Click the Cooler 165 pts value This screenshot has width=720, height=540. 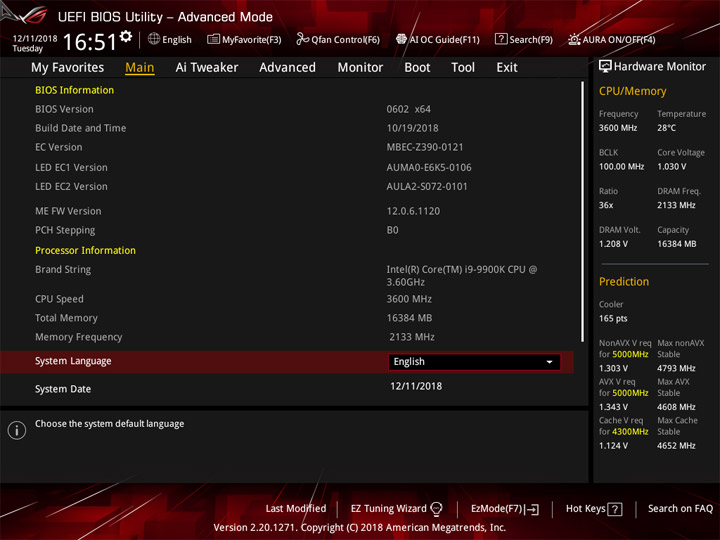point(613,318)
